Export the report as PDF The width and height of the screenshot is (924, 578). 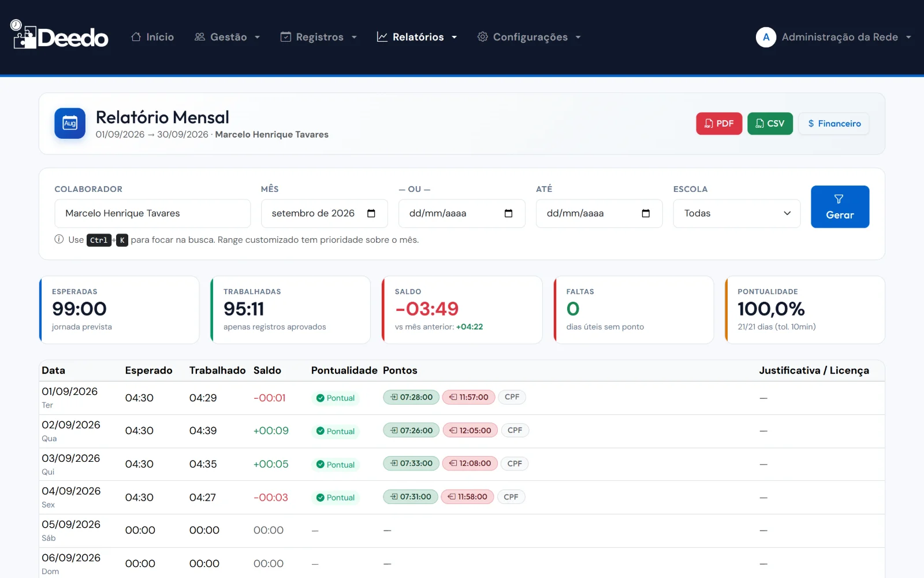719,124
